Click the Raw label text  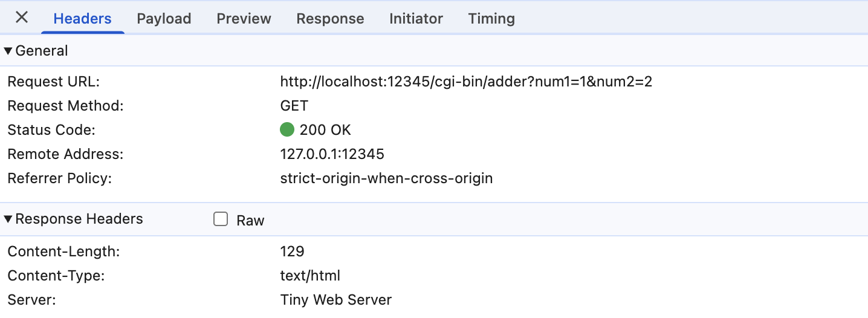point(250,221)
